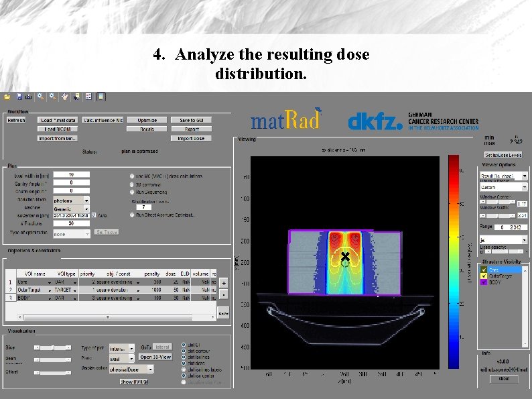Open the Result dose viewer dropdown

[x=503, y=176]
